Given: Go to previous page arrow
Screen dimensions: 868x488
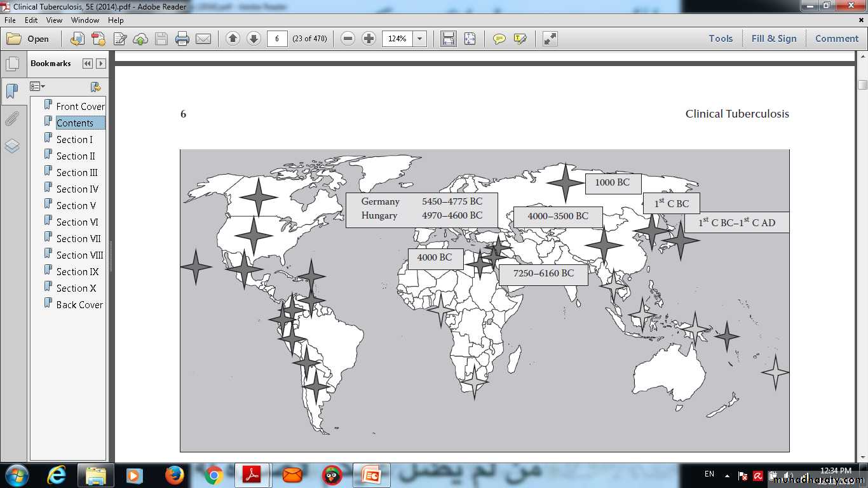Looking at the screenshot, I should click(233, 39).
